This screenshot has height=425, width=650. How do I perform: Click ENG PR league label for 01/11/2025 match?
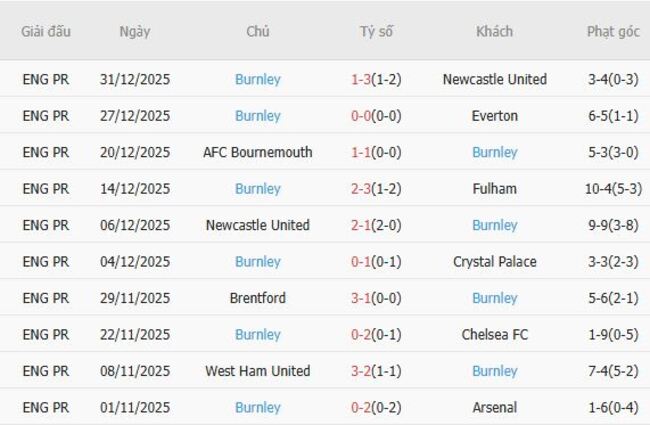click(46, 408)
